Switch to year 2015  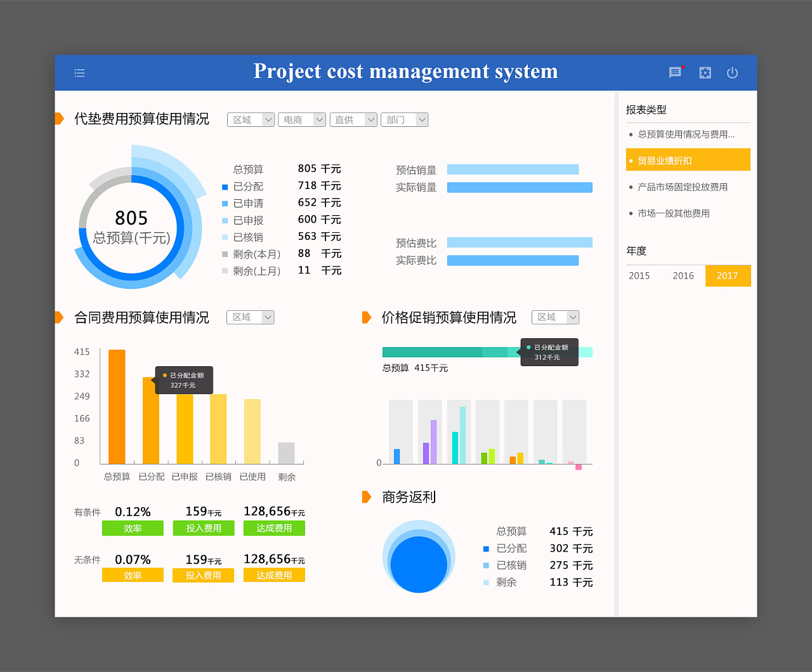coord(639,276)
